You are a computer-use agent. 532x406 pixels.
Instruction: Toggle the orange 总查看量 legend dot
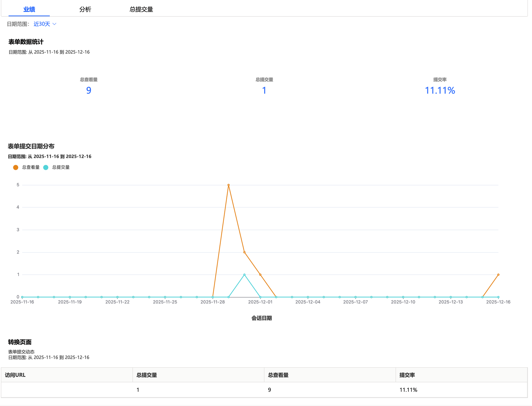pyautogui.click(x=16, y=167)
